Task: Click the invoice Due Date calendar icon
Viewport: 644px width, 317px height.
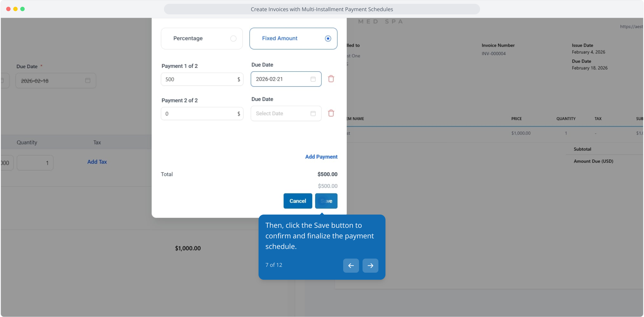Action: click(88, 80)
